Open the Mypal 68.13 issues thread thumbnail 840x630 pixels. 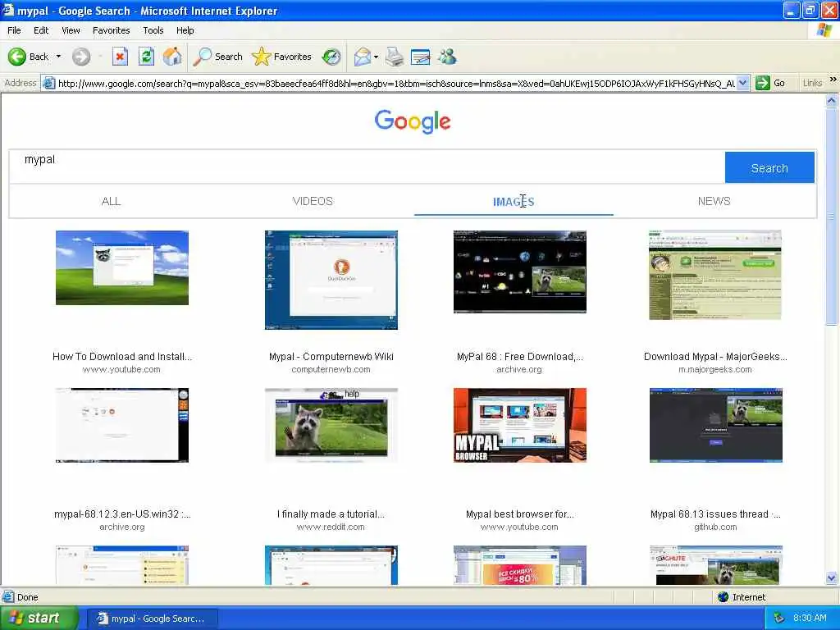pyautogui.click(x=715, y=426)
